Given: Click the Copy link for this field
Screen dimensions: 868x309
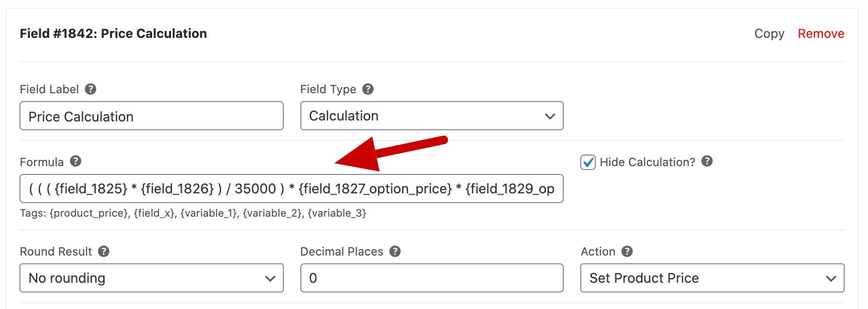Looking at the screenshot, I should (769, 34).
